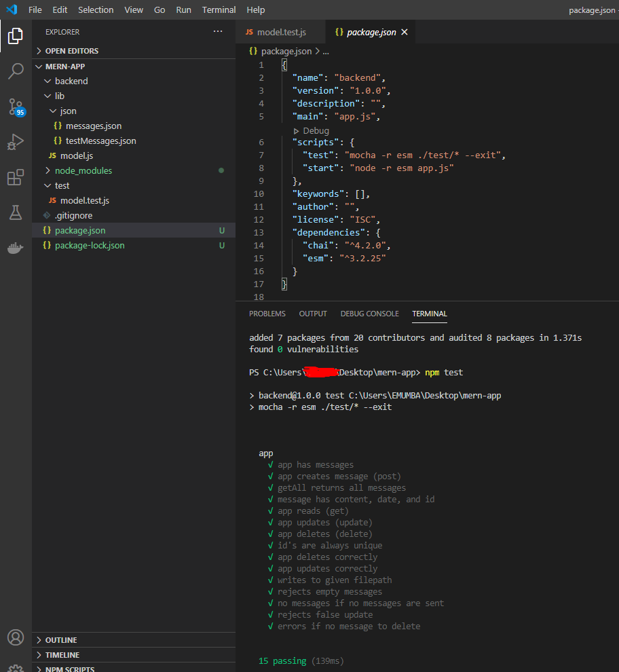Image resolution: width=619 pixels, height=672 pixels.
Task: Click JS icon beside model.js
Action: (x=52, y=155)
